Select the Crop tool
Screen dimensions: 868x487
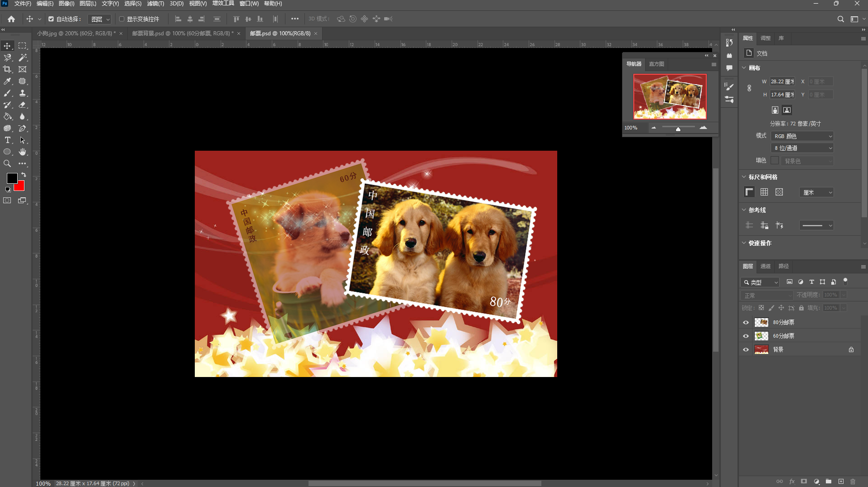pos(7,69)
